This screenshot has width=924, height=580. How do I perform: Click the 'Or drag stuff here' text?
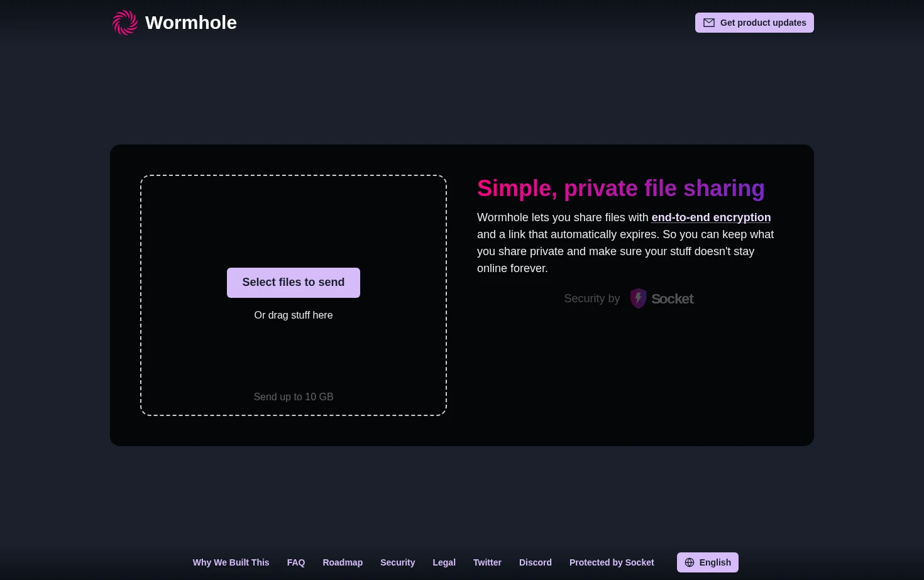[294, 315]
